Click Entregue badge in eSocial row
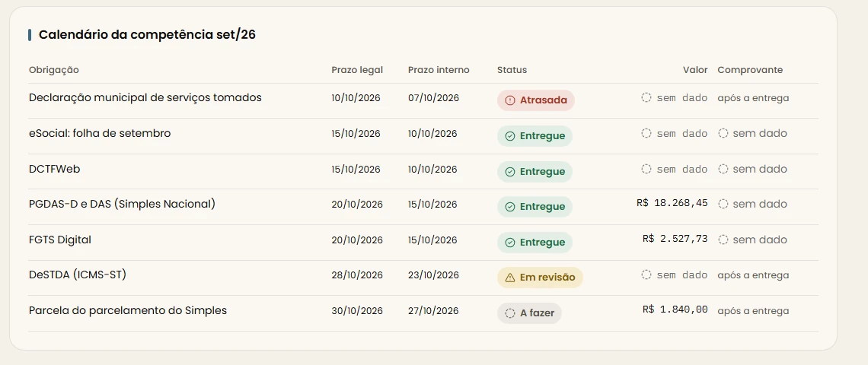The height and width of the screenshot is (365, 868). [535, 136]
